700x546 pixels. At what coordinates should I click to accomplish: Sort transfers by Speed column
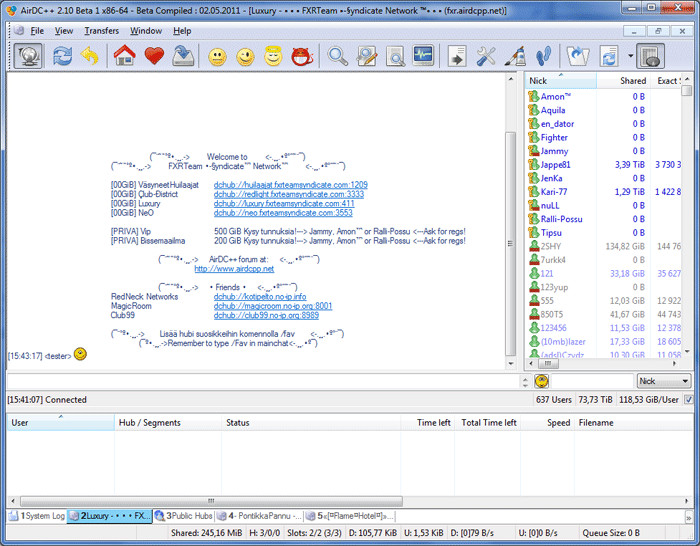[x=547, y=423]
